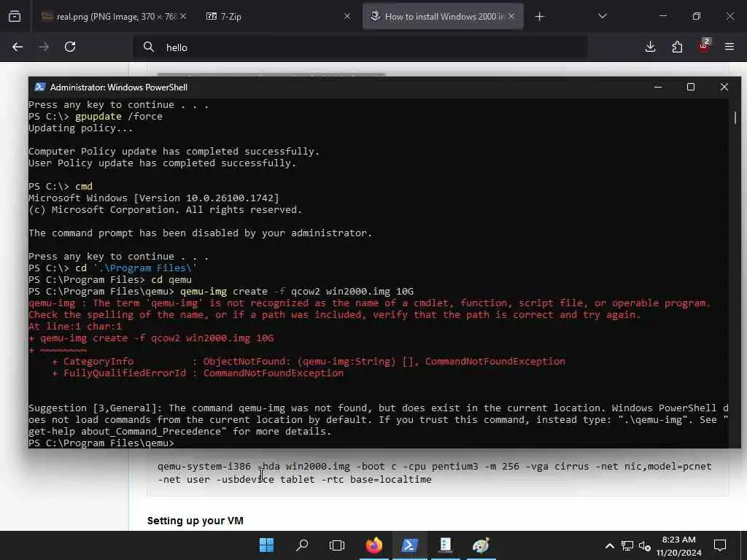Image resolution: width=747 pixels, height=560 pixels.
Task: Click the 'Setting up your VM' heading
Action: [196, 521]
